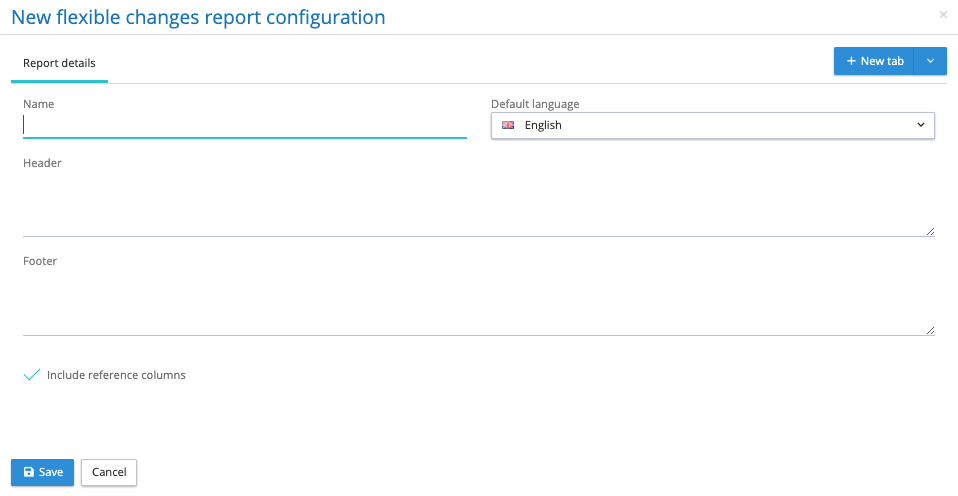Focus the Name input field
Image resolution: width=958 pixels, height=496 pixels.
pyautogui.click(x=244, y=125)
